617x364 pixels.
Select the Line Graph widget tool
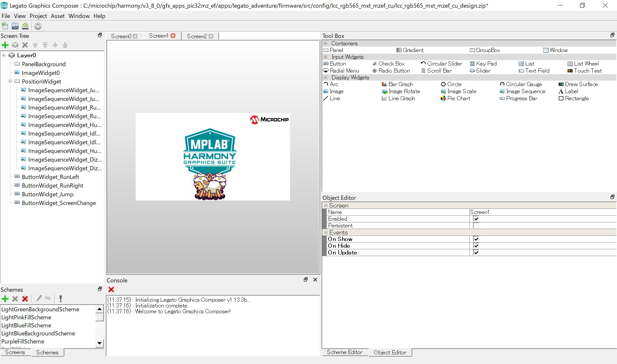(398, 98)
